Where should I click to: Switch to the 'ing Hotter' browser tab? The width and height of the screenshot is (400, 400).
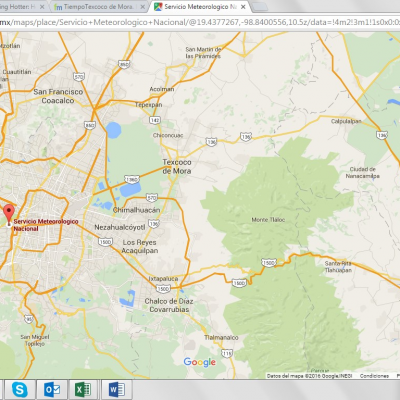[x=23, y=7]
